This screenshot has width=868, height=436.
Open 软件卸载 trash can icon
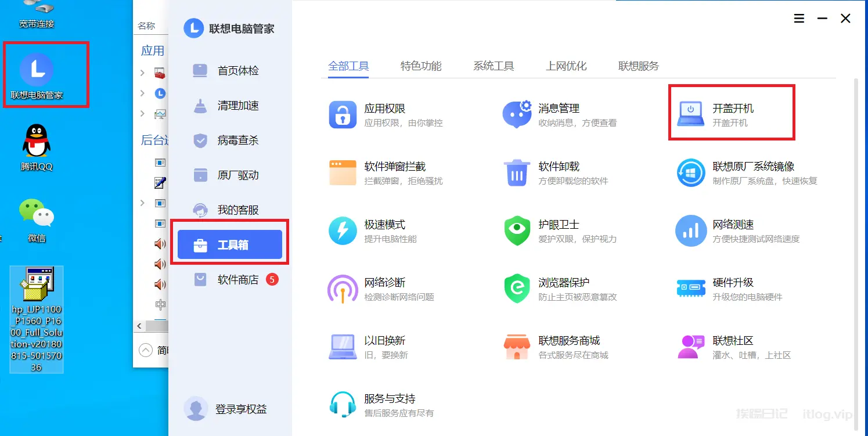[x=517, y=172]
